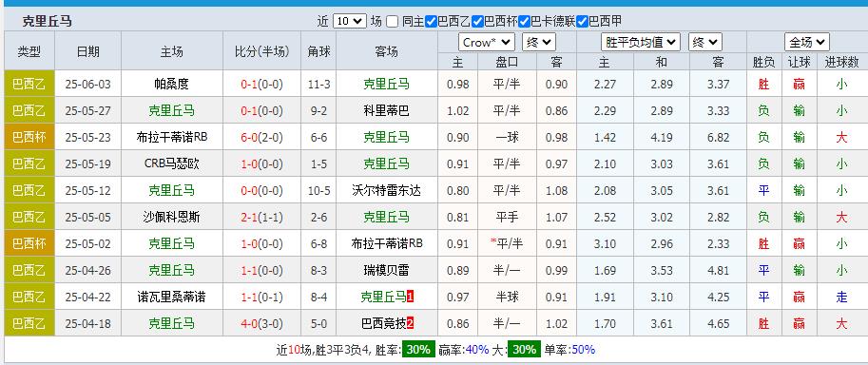Click away odds value 6.82
Viewport: 868px width, 365px height.
(718, 138)
